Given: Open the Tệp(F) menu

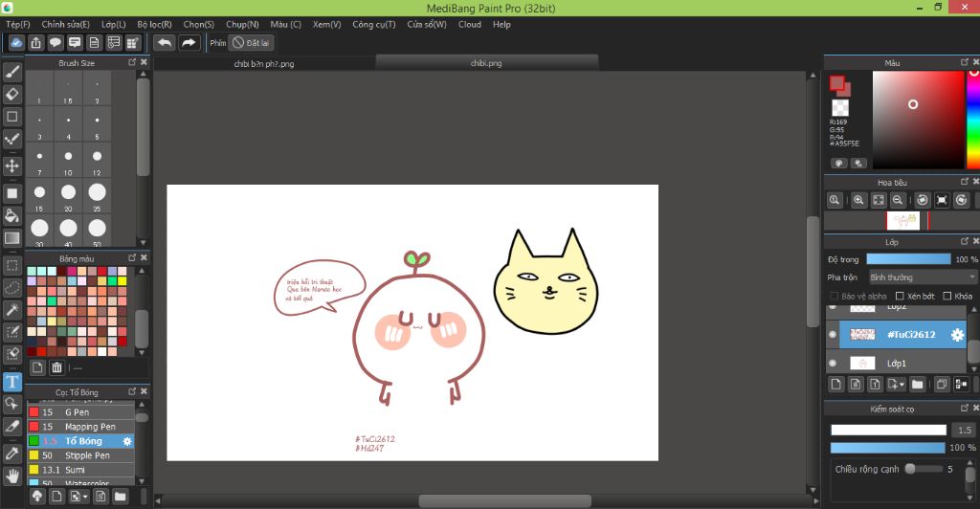Looking at the screenshot, I should tap(18, 24).
